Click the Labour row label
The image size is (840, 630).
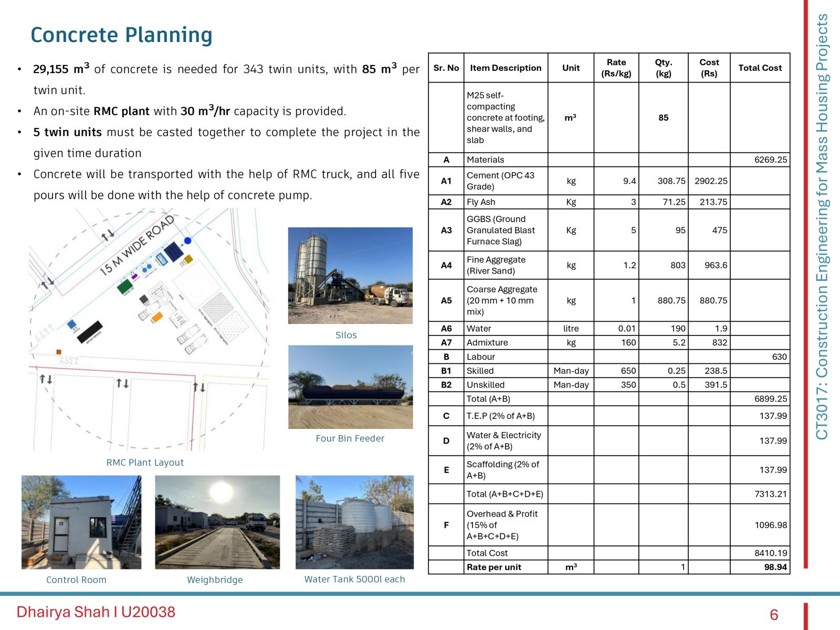[x=481, y=356]
